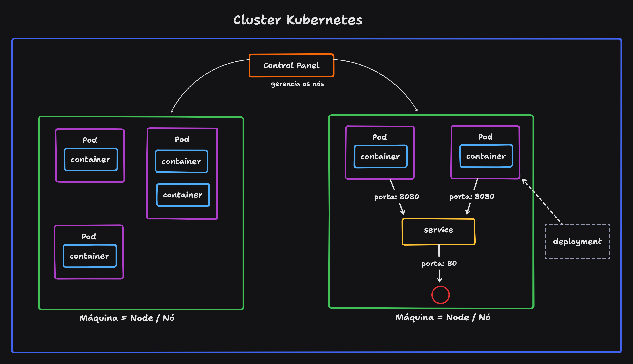The height and width of the screenshot is (364, 633).
Task: Select the upper container in the two-container Pod
Action: [182, 161]
